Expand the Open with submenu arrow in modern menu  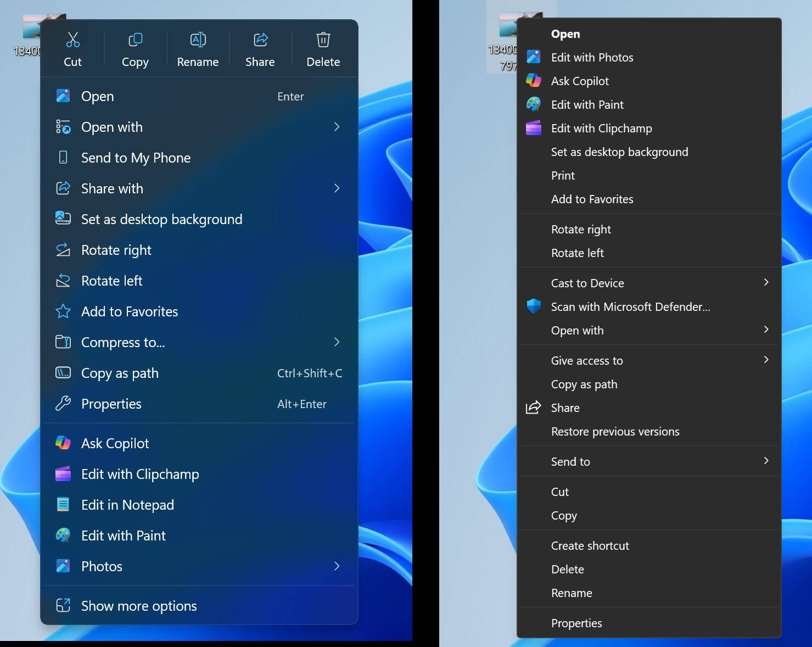(337, 127)
